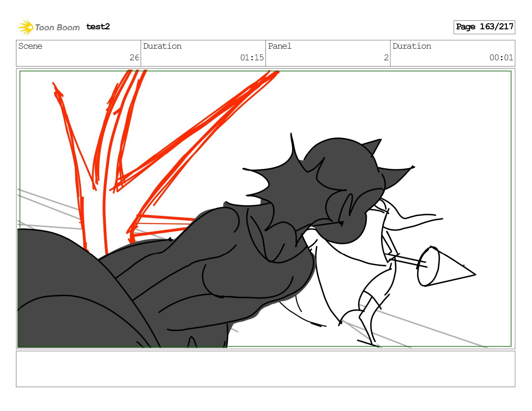The width and height of the screenshot is (532, 411).
Task: Click the panel number '2'
Action: click(x=386, y=58)
